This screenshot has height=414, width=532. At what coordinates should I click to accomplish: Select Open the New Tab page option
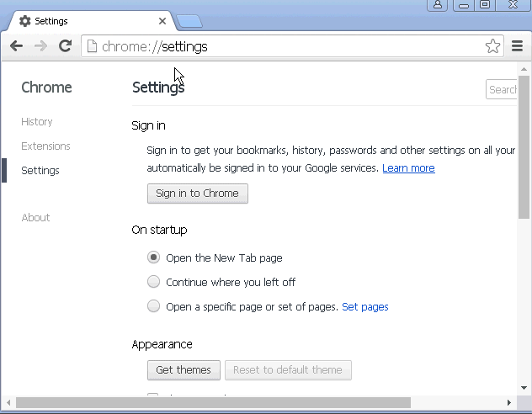(153, 257)
